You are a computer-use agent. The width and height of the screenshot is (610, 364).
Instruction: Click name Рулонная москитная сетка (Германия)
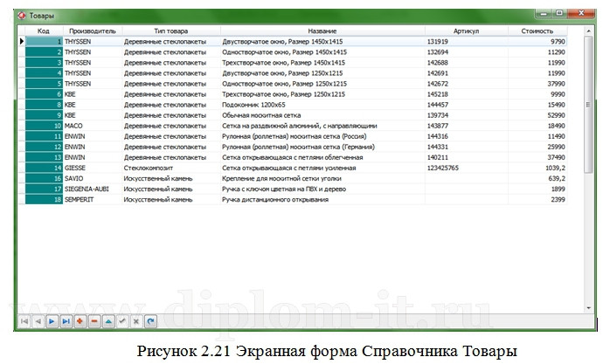click(x=322, y=147)
